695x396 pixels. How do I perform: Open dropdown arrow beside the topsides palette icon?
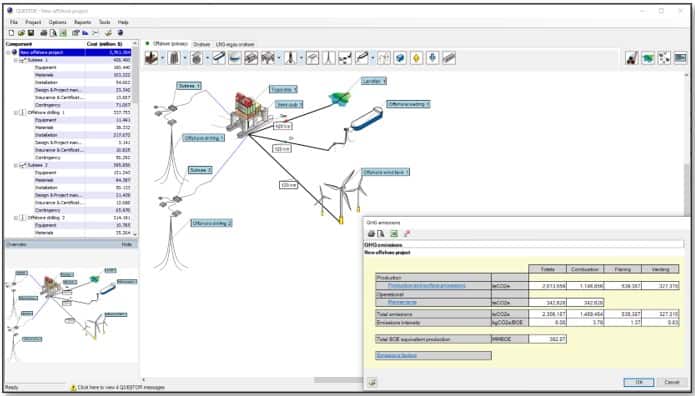[x=162, y=58]
